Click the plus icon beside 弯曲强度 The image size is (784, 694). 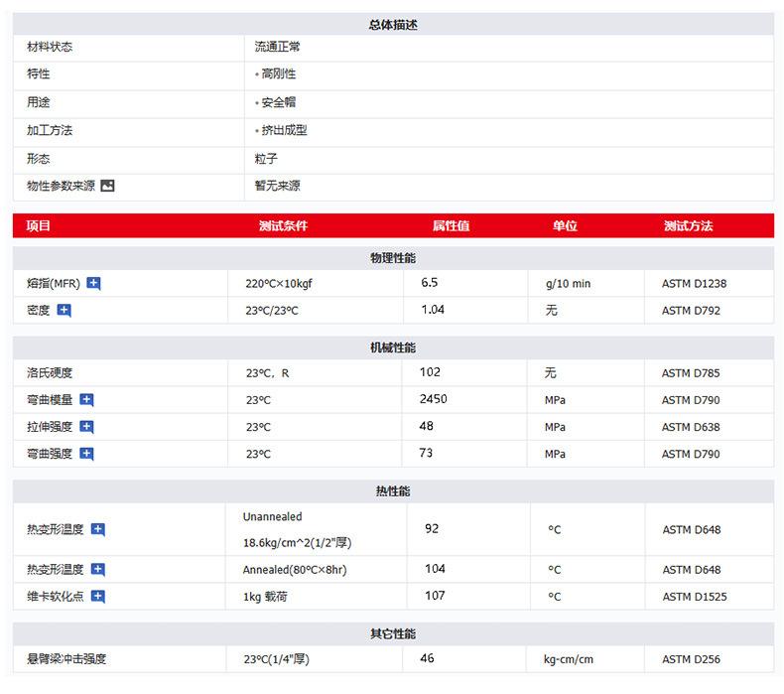[87, 454]
